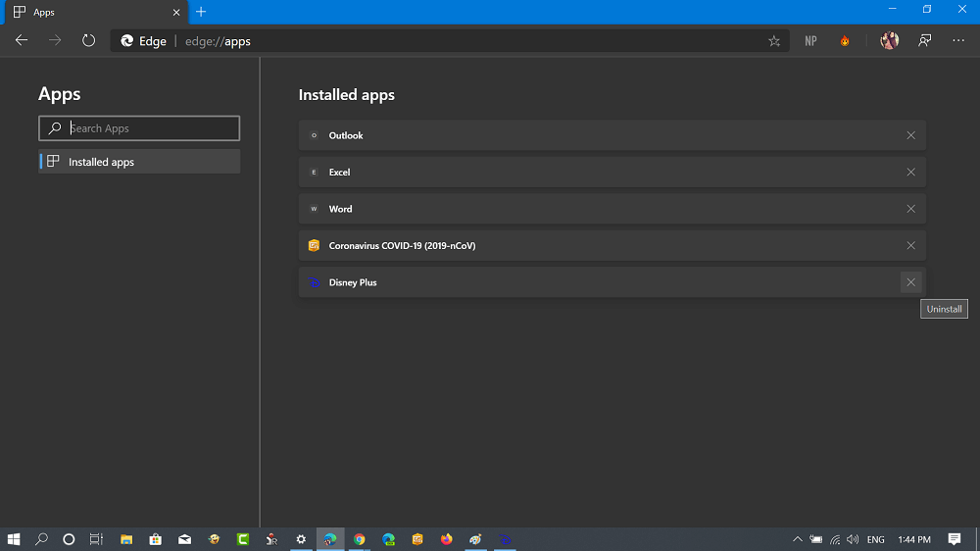Viewport: 980px width, 551px height.
Task: Show hidden system tray icons
Action: pyautogui.click(x=798, y=539)
